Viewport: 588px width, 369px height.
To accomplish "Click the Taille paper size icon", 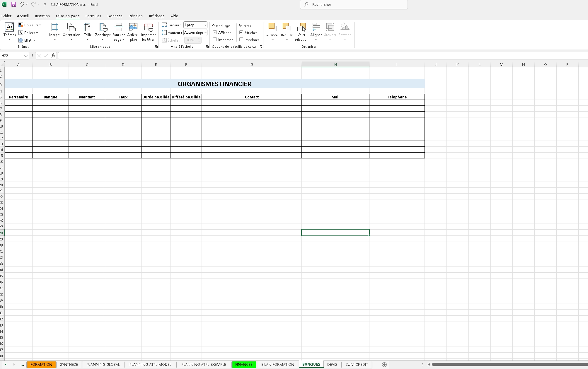I will tap(88, 27).
